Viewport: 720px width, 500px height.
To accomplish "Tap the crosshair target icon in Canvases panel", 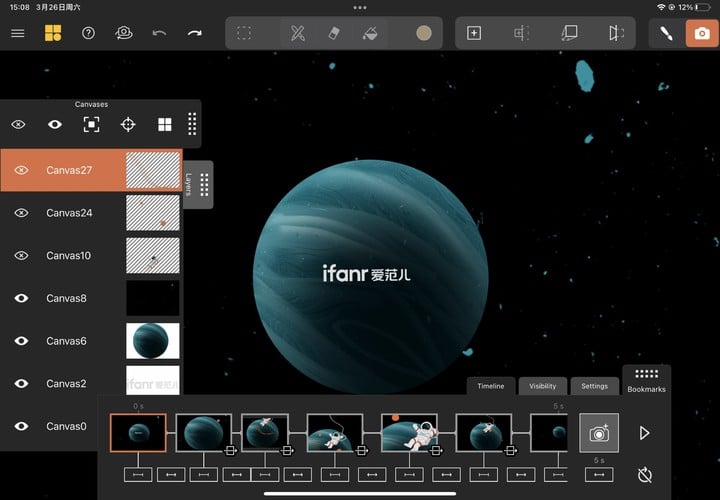I will tap(128, 124).
